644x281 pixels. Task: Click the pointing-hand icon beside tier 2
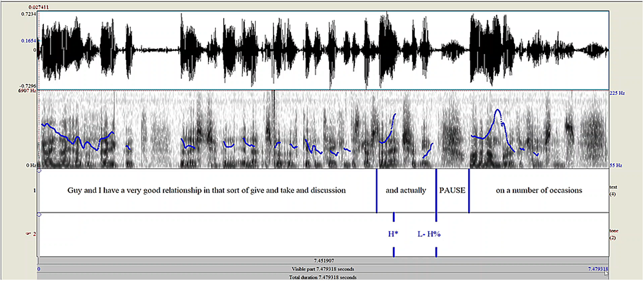pyautogui.click(x=29, y=234)
